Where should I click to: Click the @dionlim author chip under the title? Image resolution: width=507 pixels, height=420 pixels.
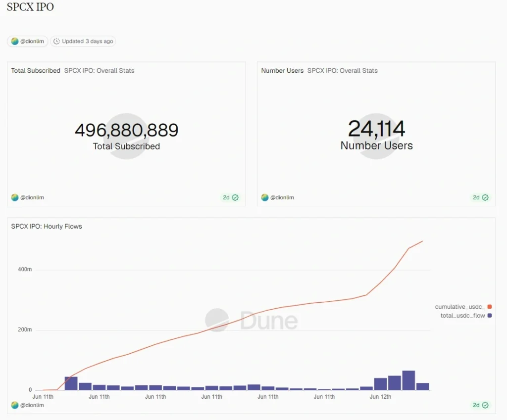pyautogui.click(x=28, y=42)
